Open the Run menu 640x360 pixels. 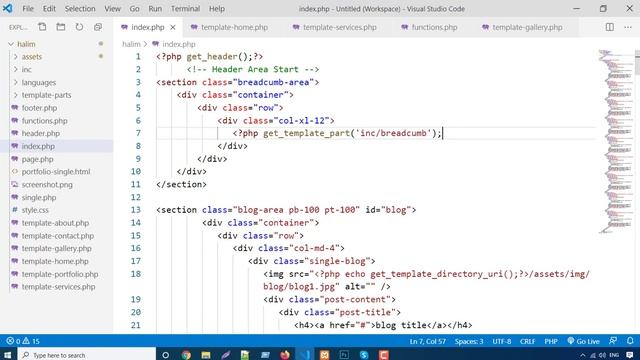pos(155,9)
